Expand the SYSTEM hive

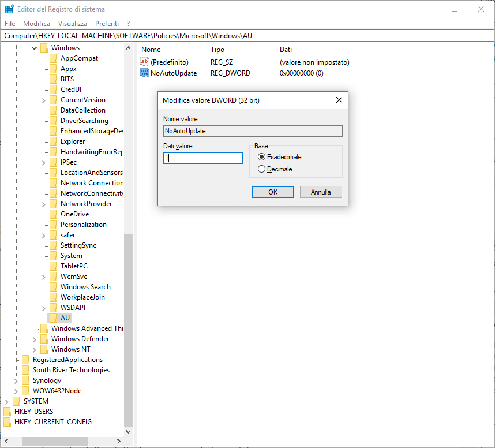tap(7, 402)
